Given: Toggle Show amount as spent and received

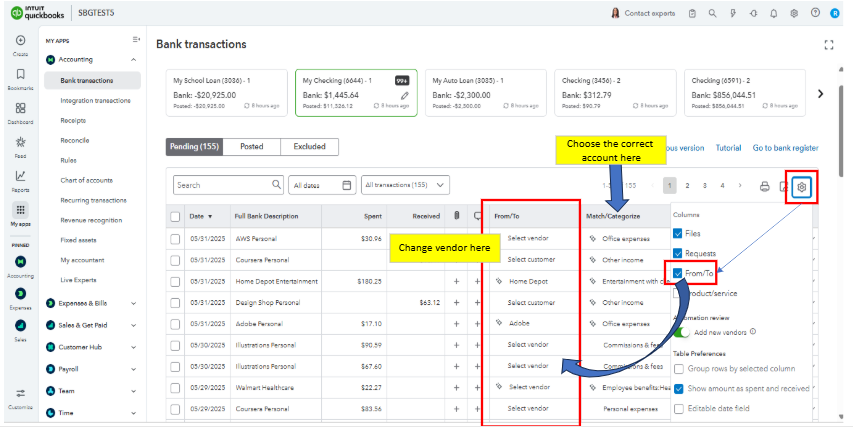Looking at the screenshot, I should coord(679,389).
